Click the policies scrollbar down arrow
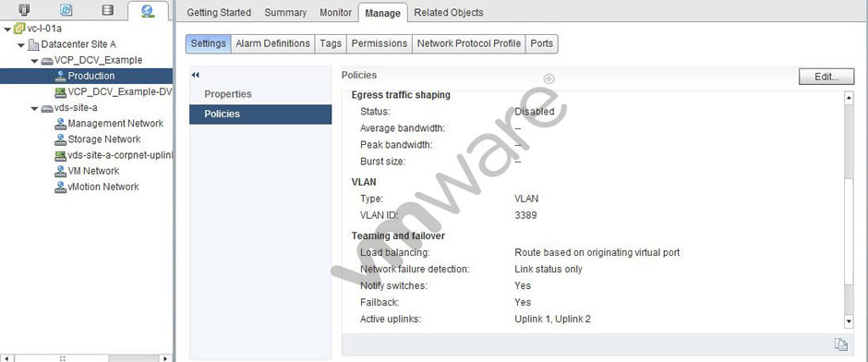Screen dimensions: 868x362 (849, 322)
